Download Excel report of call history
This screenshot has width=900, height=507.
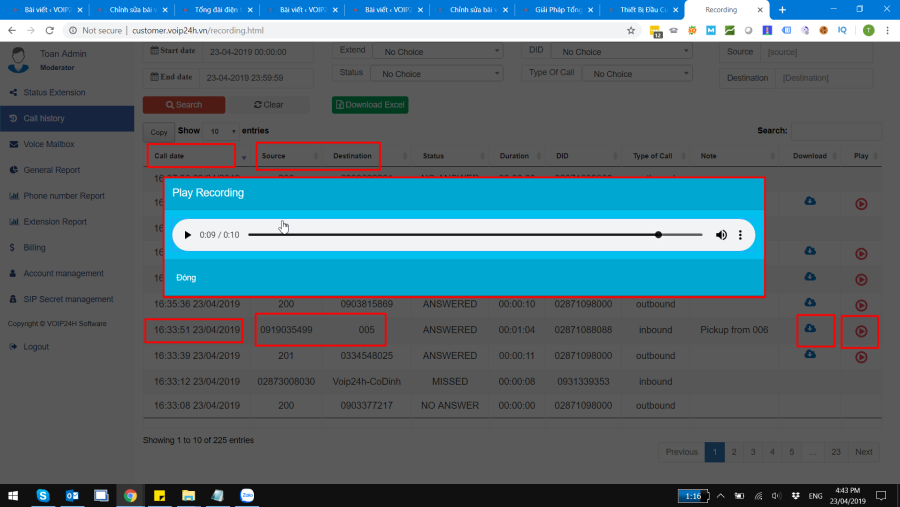tap(370, 105)
